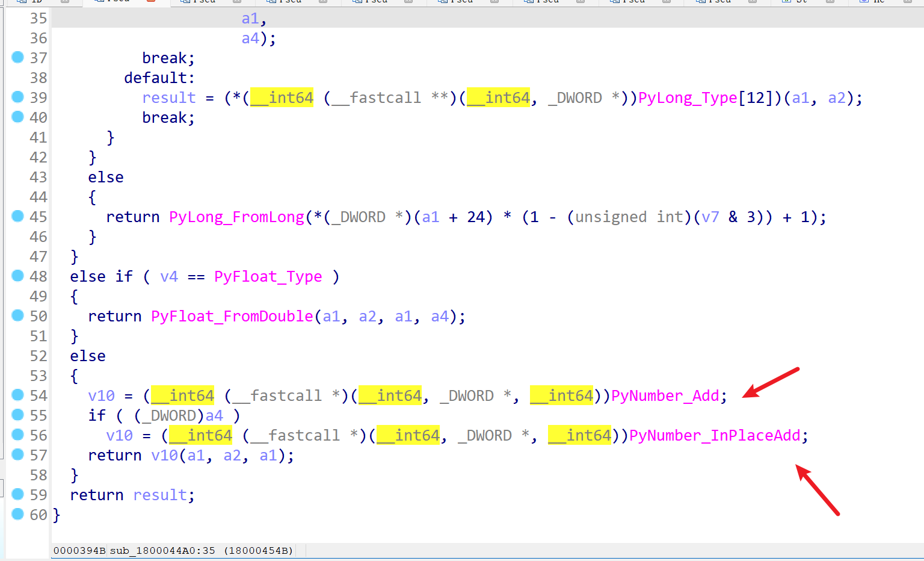924x561 pixels.
Task: Click line number 58 in the gutter
Action: click(x=38, y=475)
